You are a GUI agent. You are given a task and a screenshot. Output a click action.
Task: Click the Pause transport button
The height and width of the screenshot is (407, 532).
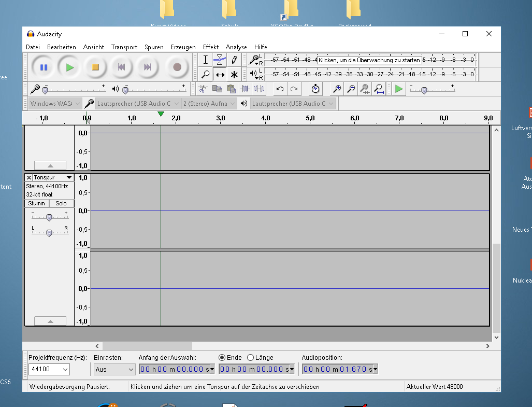[44, 67]
